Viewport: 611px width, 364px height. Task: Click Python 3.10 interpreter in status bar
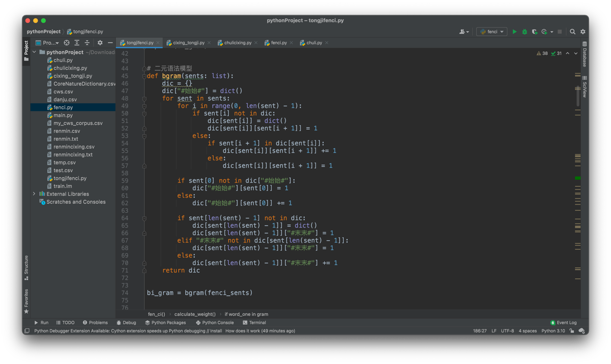(553, 331)
